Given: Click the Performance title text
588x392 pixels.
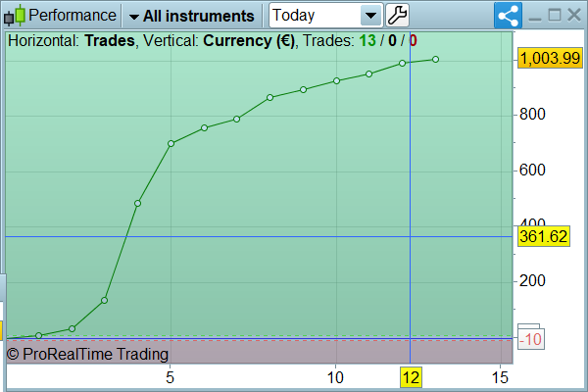Looking at the screenshot, I should [x=73, y=16].
